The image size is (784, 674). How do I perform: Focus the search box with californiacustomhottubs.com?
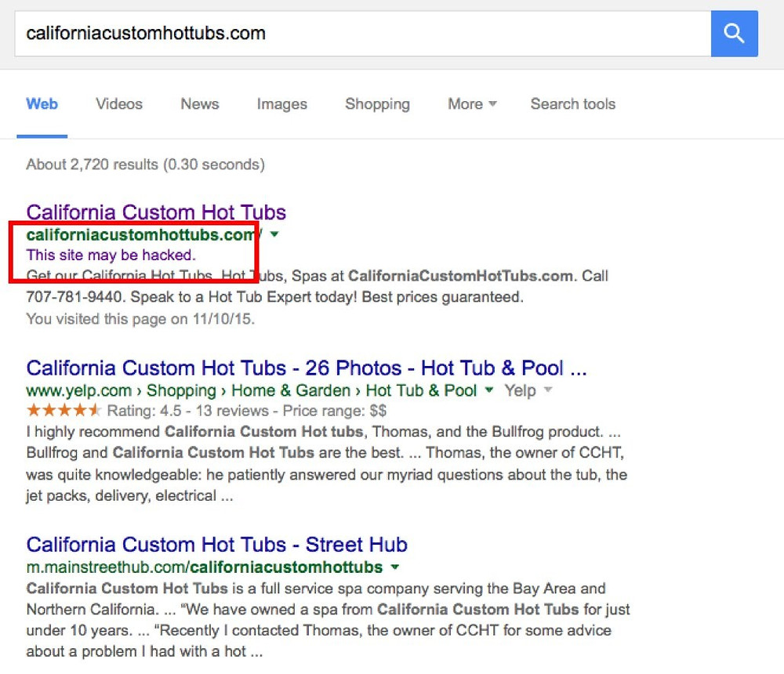(x=362, y=34)
